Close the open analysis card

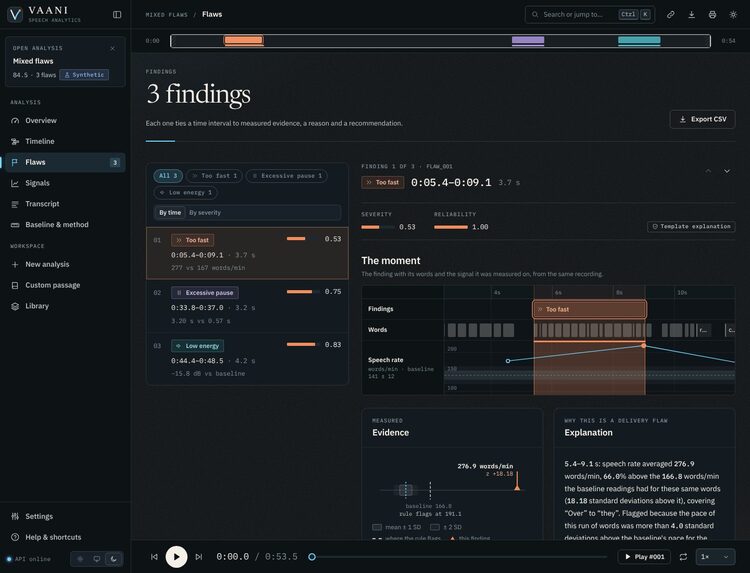click(x=112, y=48)
